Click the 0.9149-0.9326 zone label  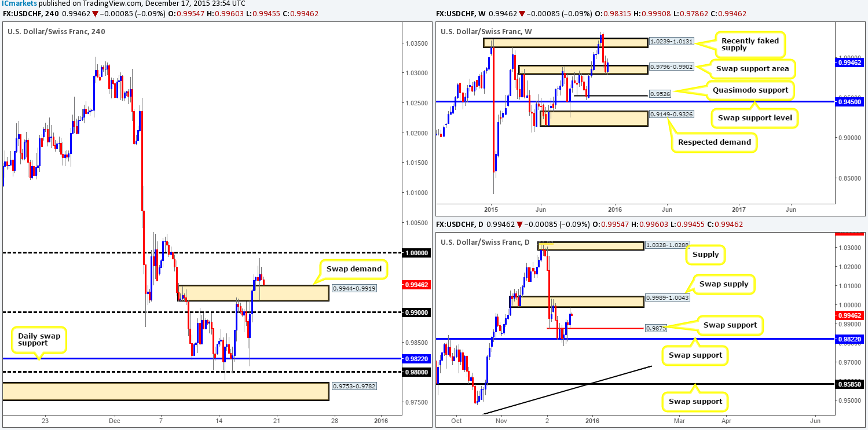pyautogui.click(x=672, y=113)
